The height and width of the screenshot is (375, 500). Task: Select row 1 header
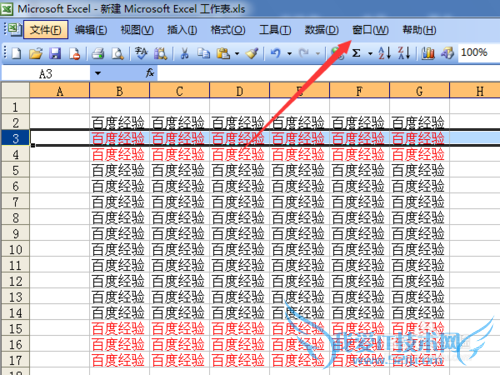click(15, 107)
